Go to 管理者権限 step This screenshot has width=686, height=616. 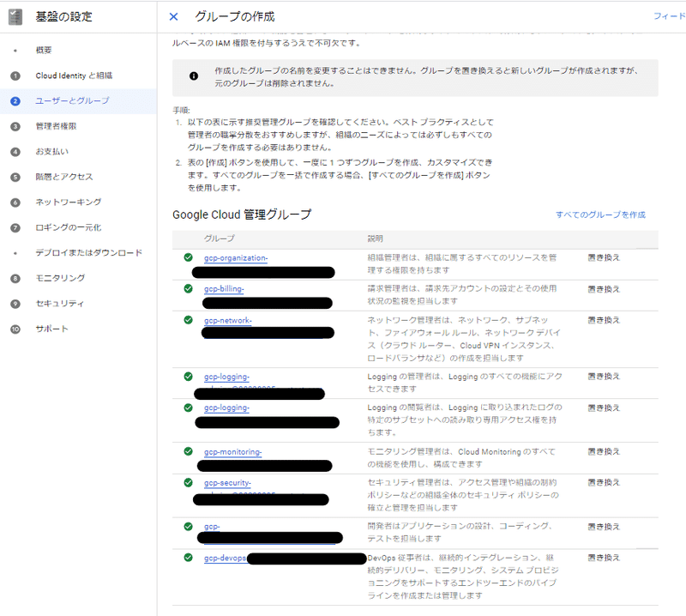[56, 126]
